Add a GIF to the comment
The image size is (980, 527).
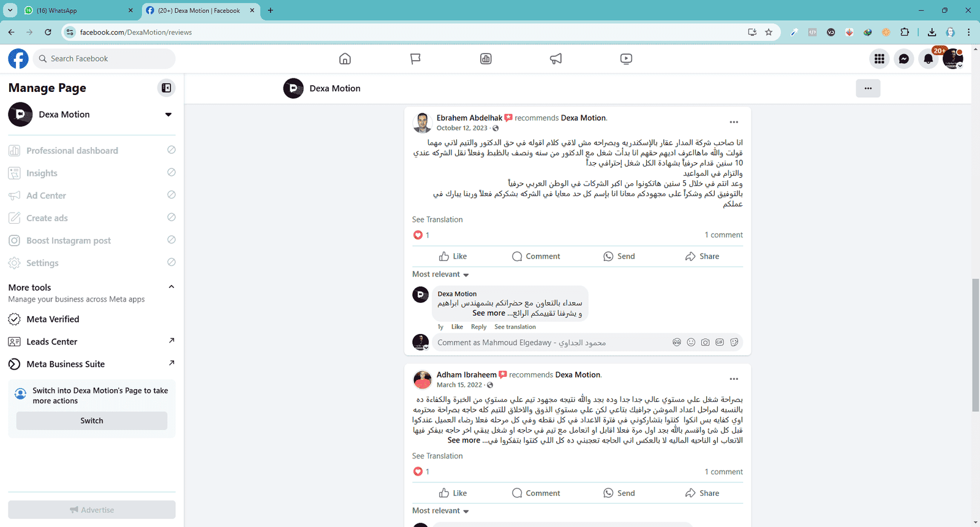tap(720, 343)
